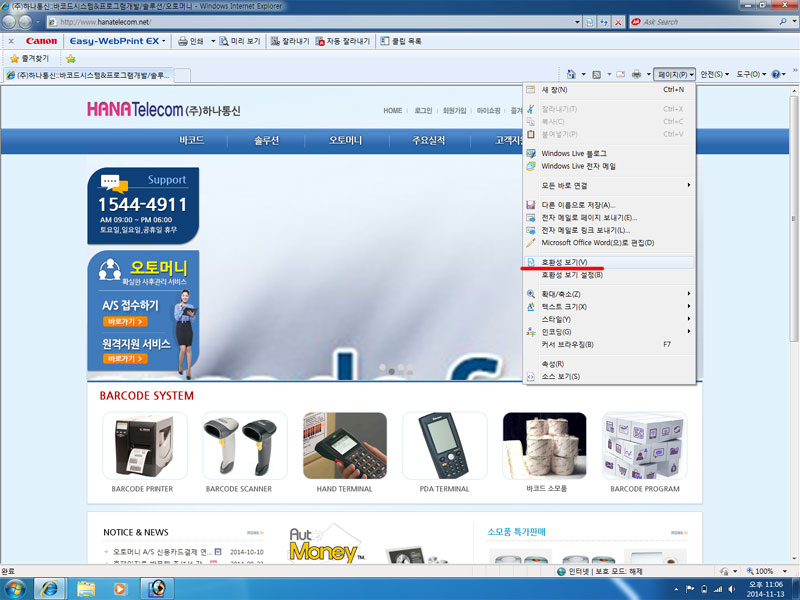Click in the Ask Search input field

[x=709, y=22]
